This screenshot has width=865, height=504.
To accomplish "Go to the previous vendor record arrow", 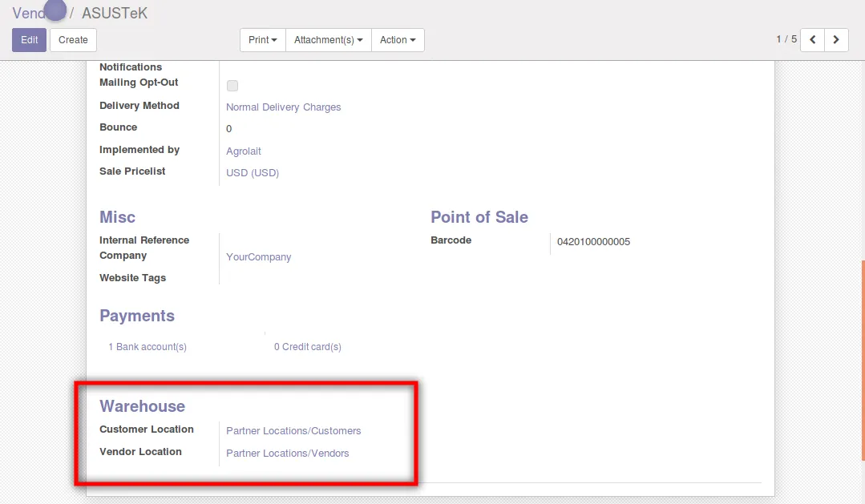I will click(x=812, y=40).
